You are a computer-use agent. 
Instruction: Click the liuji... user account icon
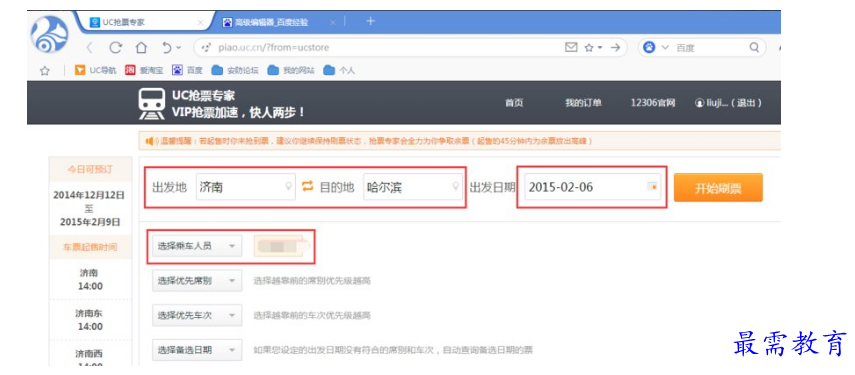tap(699, 103)
